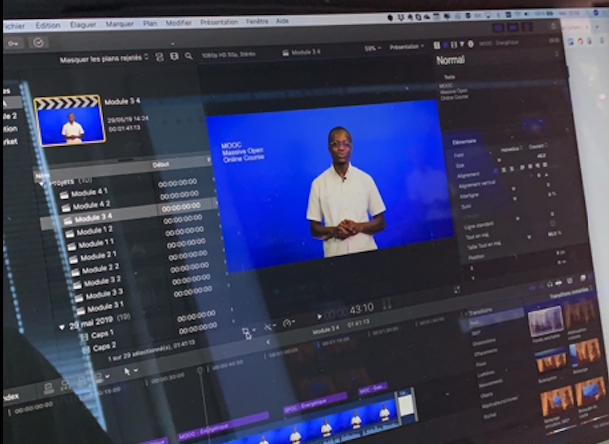
Task: Click the background tasks checkmark icon
Action: 39,43
